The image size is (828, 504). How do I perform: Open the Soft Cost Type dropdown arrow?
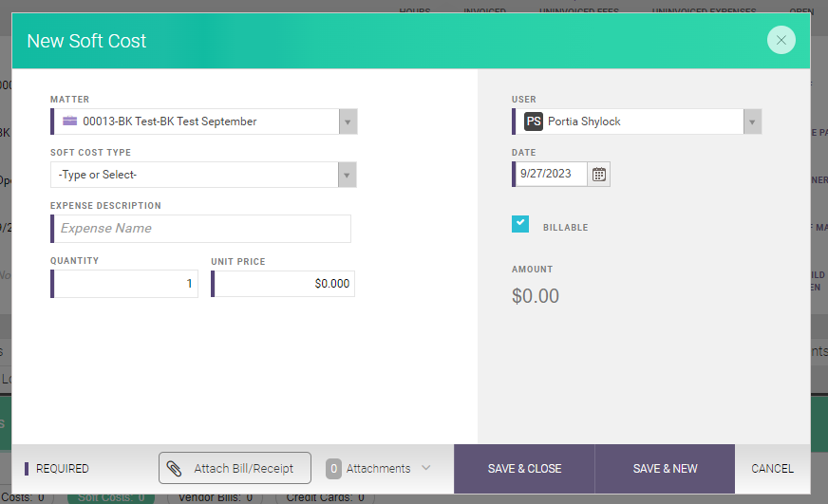point(347,176)
